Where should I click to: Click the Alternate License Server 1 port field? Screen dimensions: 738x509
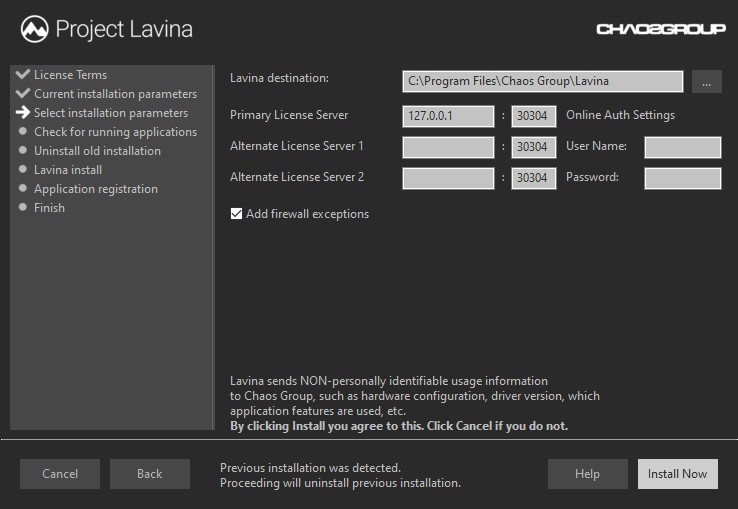(x=534, y=147)
